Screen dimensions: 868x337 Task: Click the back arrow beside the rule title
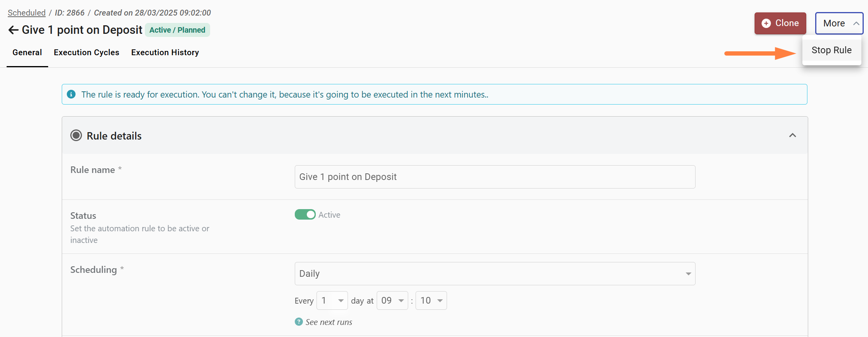[13, 30]
